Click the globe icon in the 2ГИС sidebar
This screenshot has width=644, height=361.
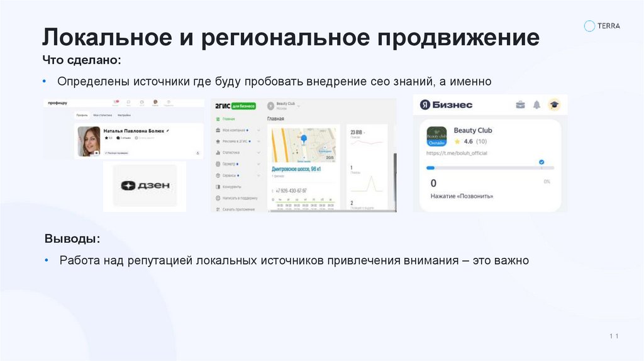tap(218, 164)
